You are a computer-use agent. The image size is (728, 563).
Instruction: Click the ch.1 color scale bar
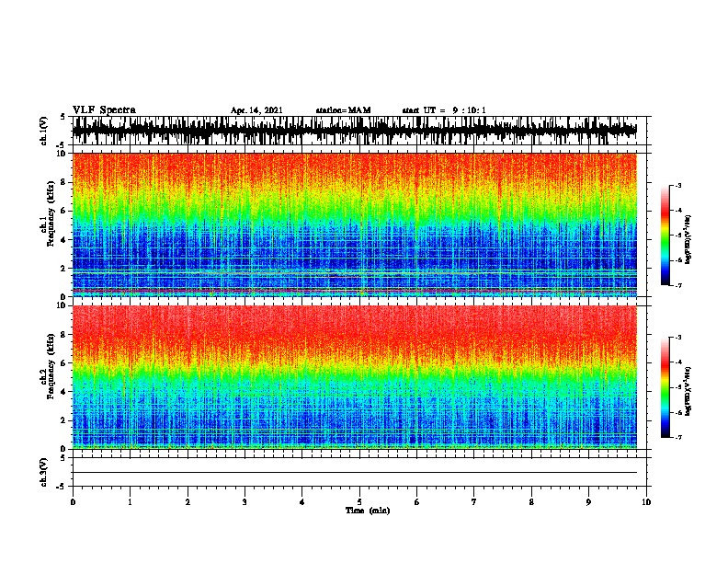665,236
